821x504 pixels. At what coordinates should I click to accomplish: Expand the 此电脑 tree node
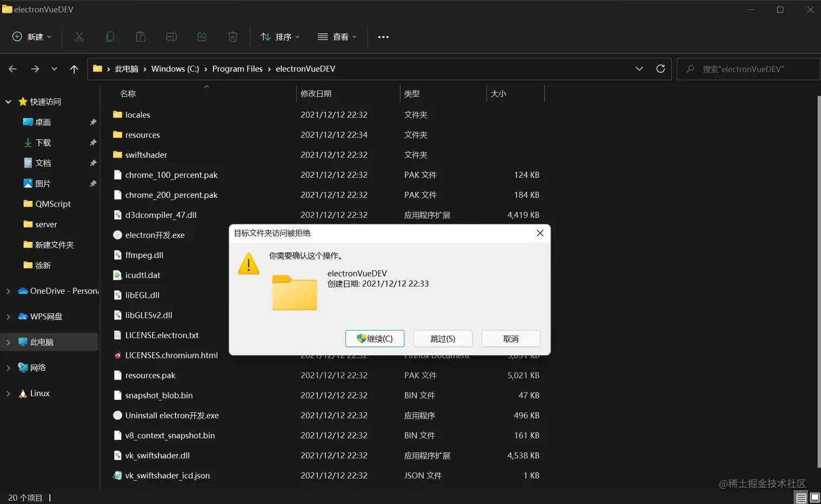tap(8, 342)
